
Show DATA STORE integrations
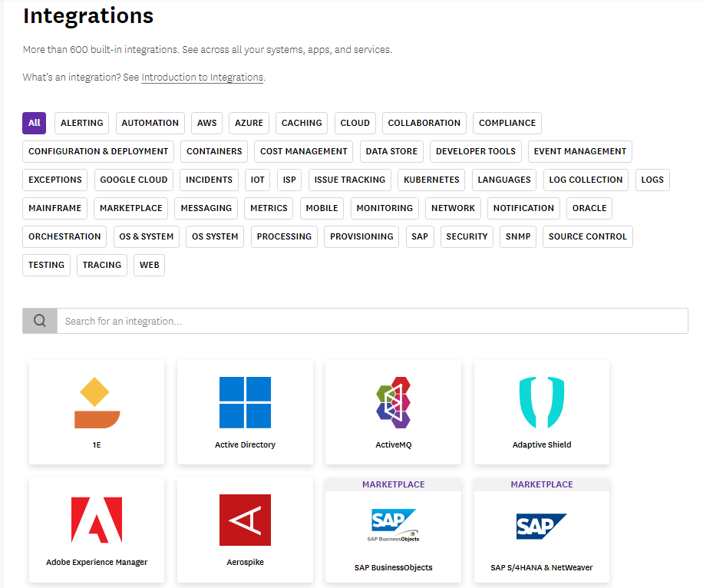tap(391, 151)
